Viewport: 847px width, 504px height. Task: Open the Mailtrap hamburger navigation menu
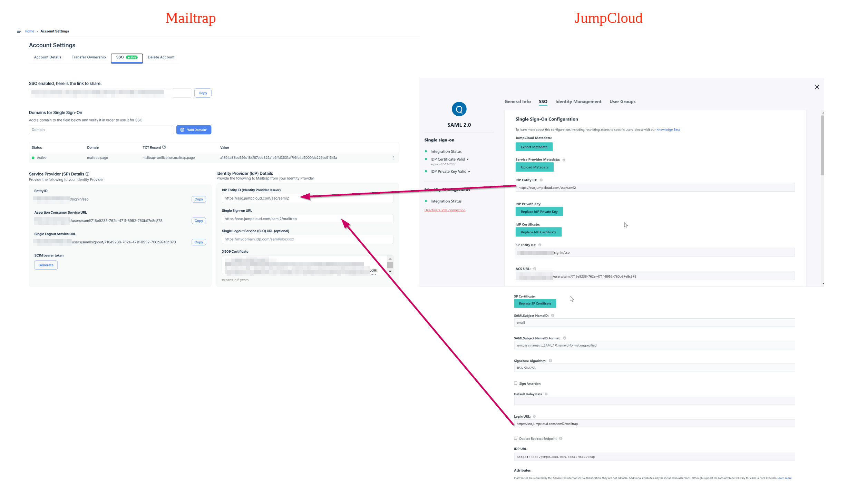(19, 31)
